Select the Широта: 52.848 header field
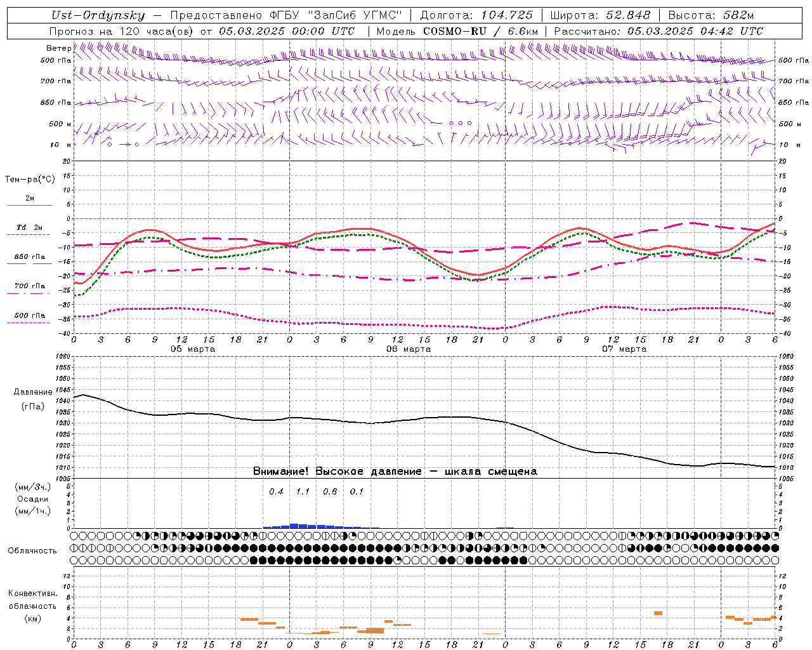The image size is (812, 650). click(601, 15)
